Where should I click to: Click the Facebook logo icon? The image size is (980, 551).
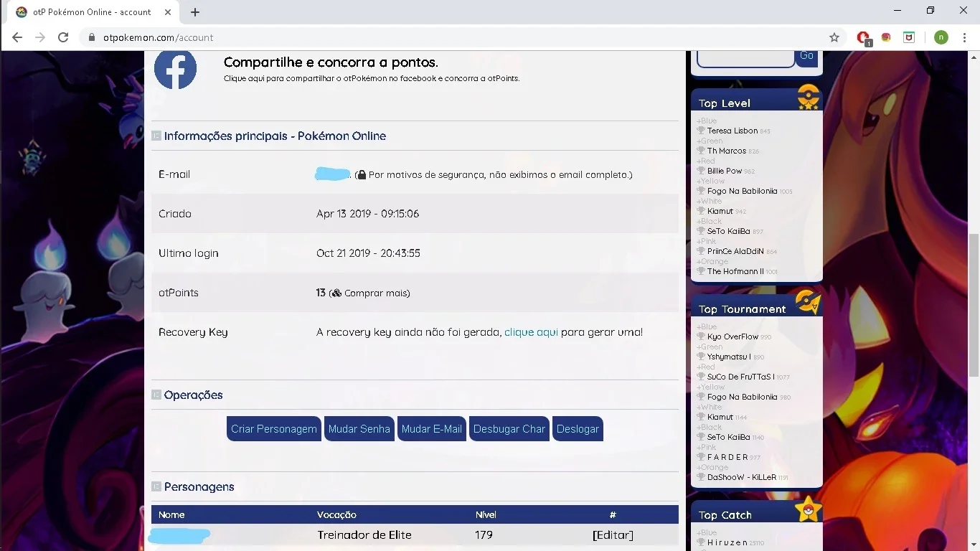(x=175, y=70)
